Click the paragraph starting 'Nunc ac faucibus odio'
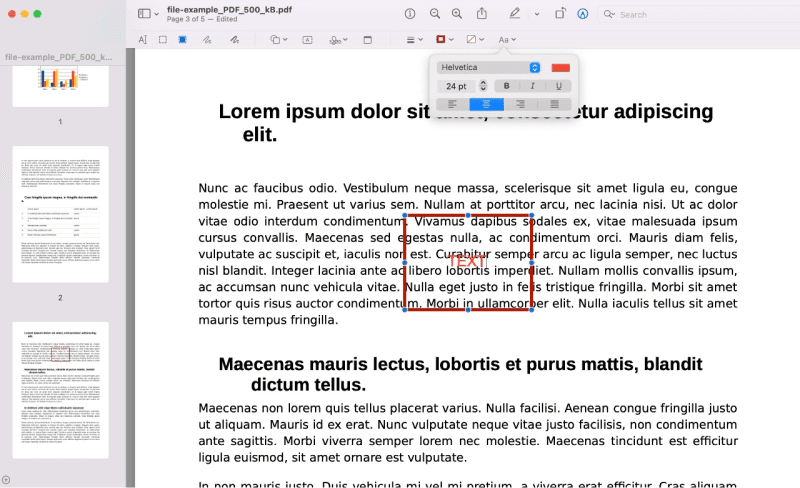Screen dimensions: 800x488 click(x=468, y=254)
